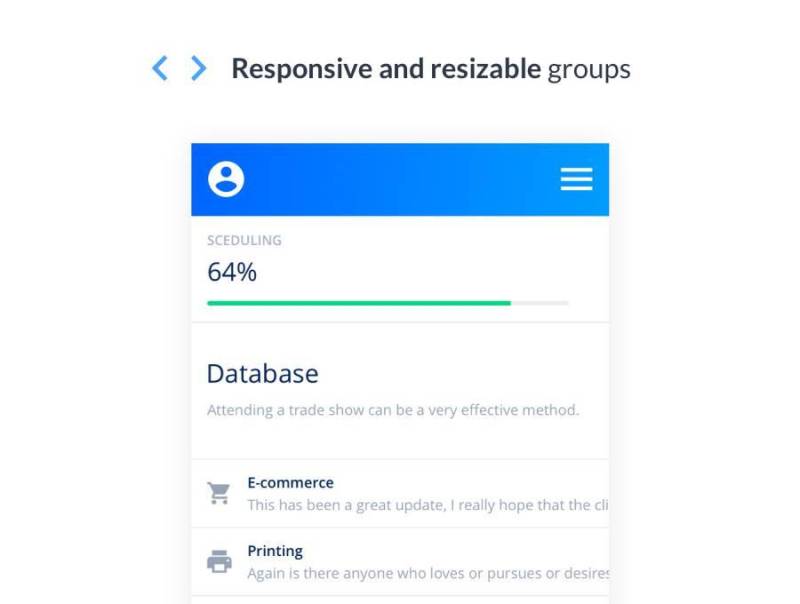Click the Printing label link
This screenshot has height=604, width=800.
tap(275, 550)
